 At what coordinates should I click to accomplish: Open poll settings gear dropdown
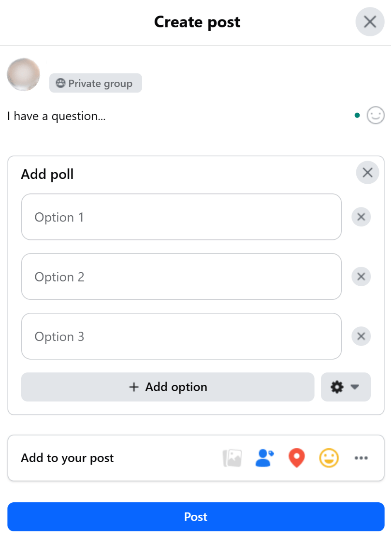click(x=346, y=387)
